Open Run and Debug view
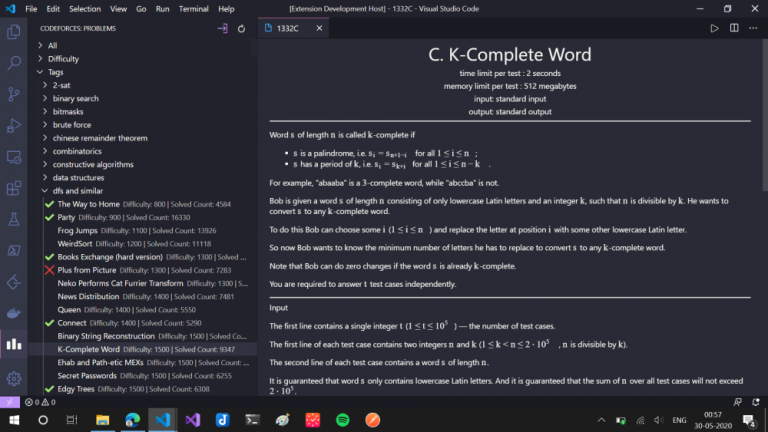Viewport: 768px width, 432px height. [14, 126]
